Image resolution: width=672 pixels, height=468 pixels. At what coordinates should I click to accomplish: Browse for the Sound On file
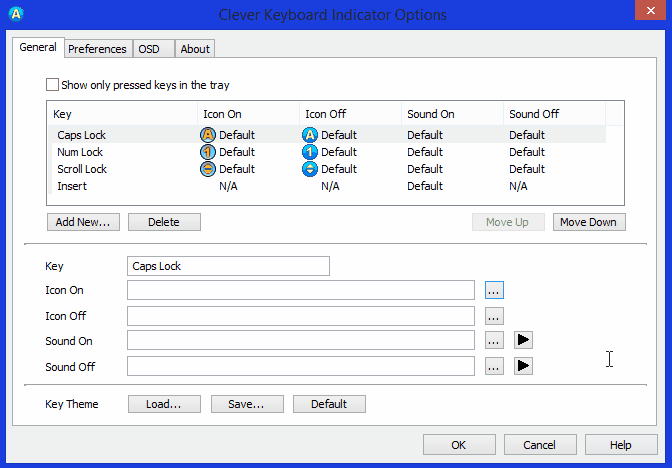click(x=494, y=341)
